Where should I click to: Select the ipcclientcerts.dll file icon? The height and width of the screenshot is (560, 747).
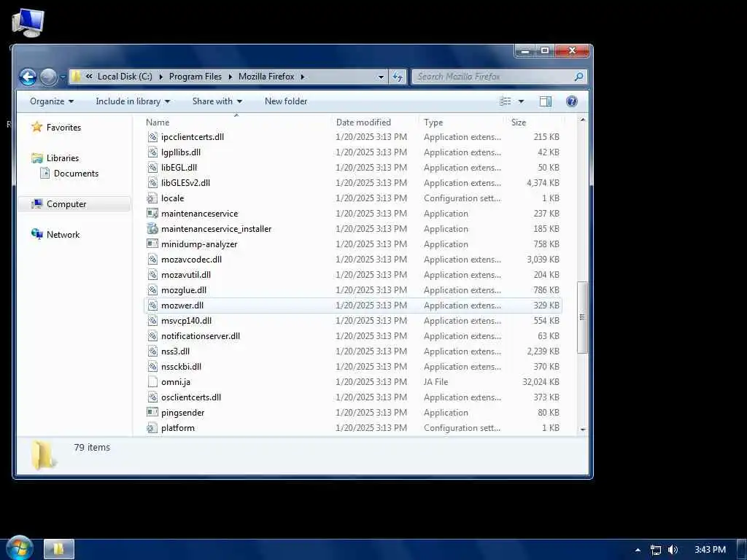152,137
